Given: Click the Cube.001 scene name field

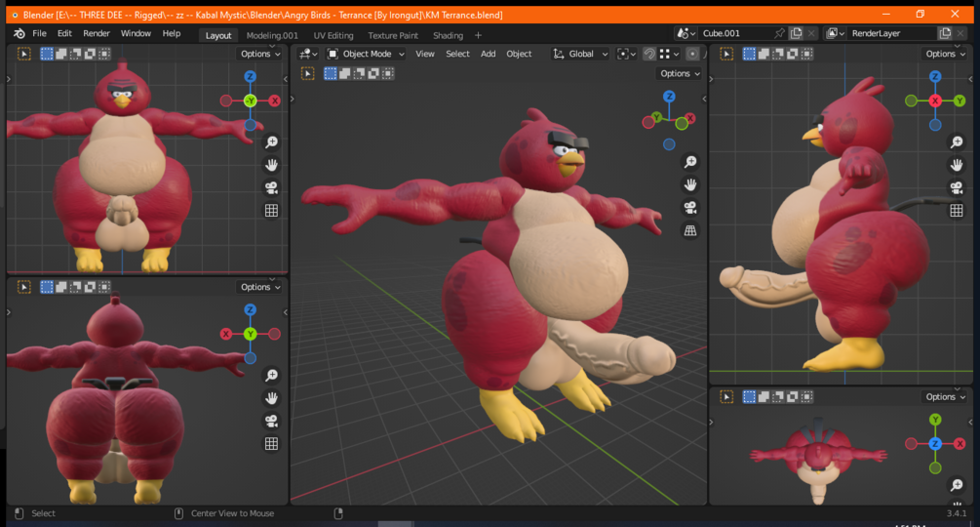Looking at the screenshot, I should 735,33.
